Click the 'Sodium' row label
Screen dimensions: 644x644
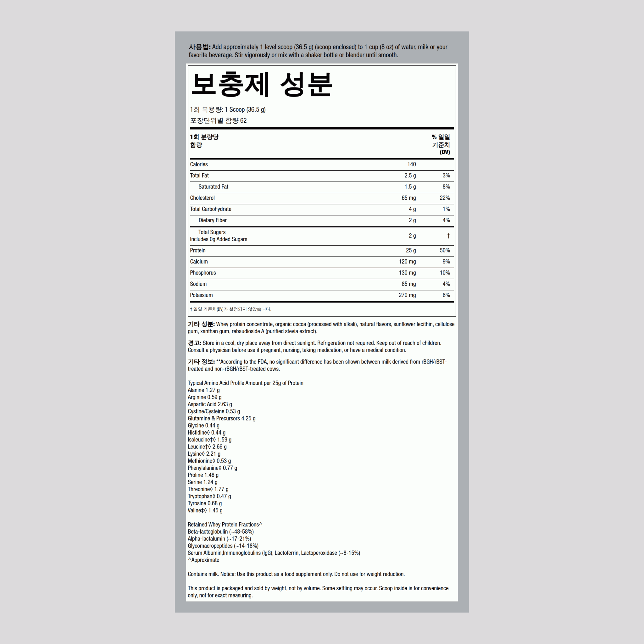tap(198, 284)
